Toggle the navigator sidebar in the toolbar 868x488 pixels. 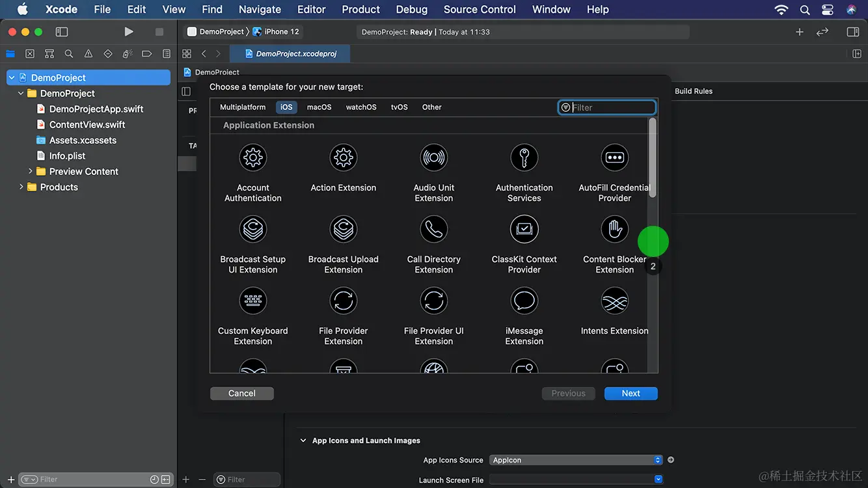coord(62,32)
